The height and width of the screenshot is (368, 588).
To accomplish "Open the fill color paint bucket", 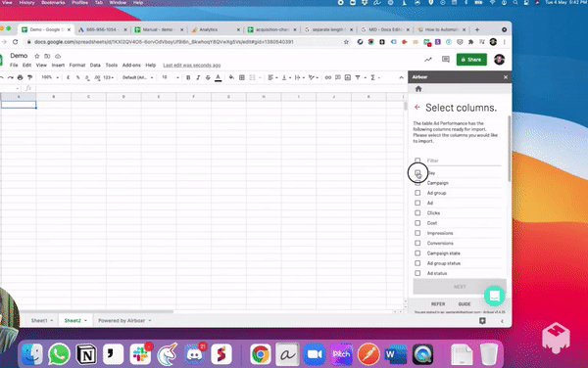I will point(231,77).
